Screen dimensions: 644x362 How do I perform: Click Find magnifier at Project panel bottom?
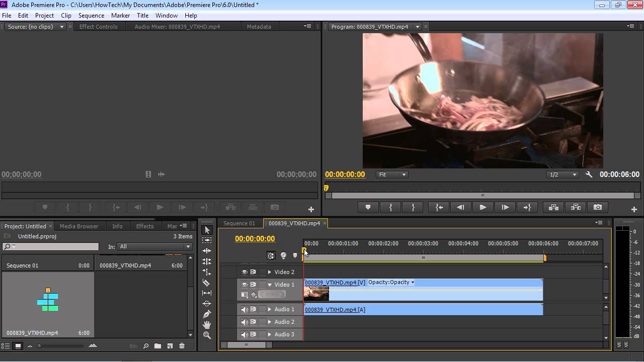[146, 346]
